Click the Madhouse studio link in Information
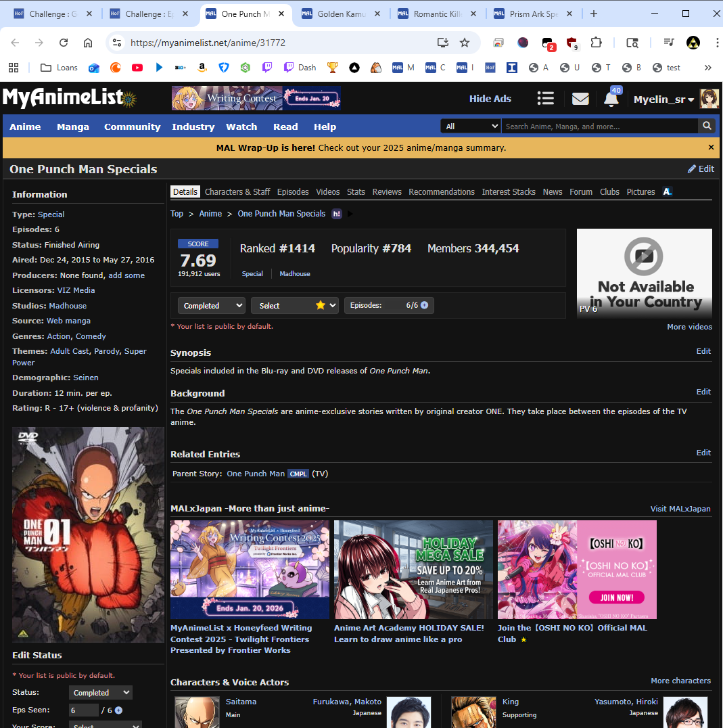 [68, 306]
